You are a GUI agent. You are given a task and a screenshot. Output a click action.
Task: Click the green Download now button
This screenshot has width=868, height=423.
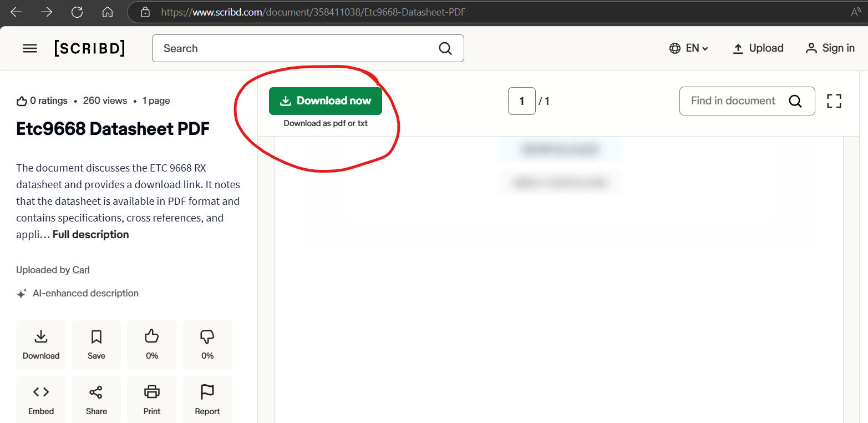click(x=326, y=101)
